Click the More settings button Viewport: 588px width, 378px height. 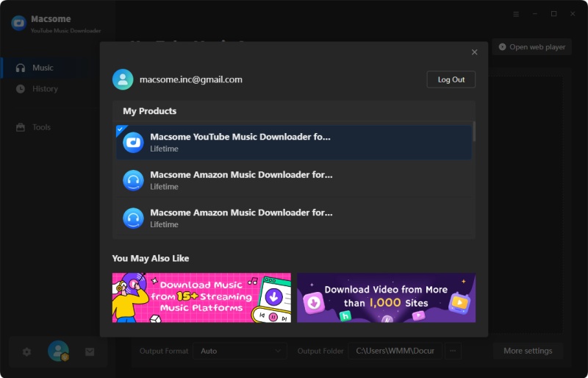click(528, 351)
